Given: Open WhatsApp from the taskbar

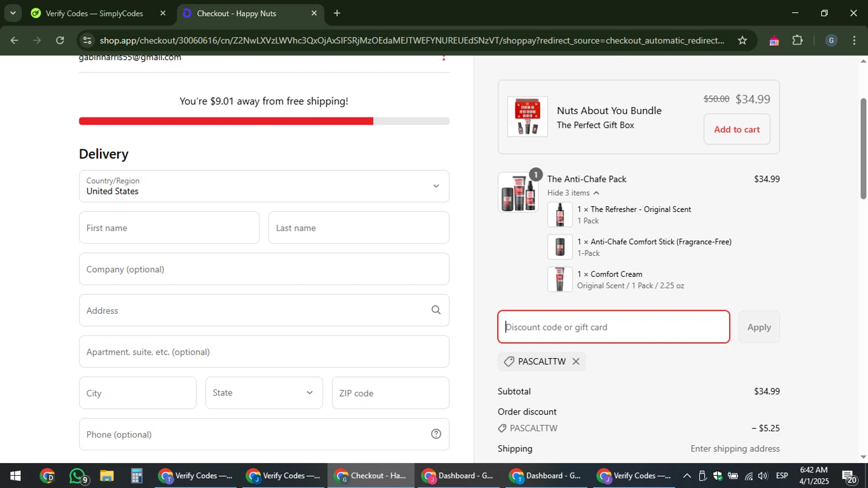Looking at the screenshot, I should [78, 476].
